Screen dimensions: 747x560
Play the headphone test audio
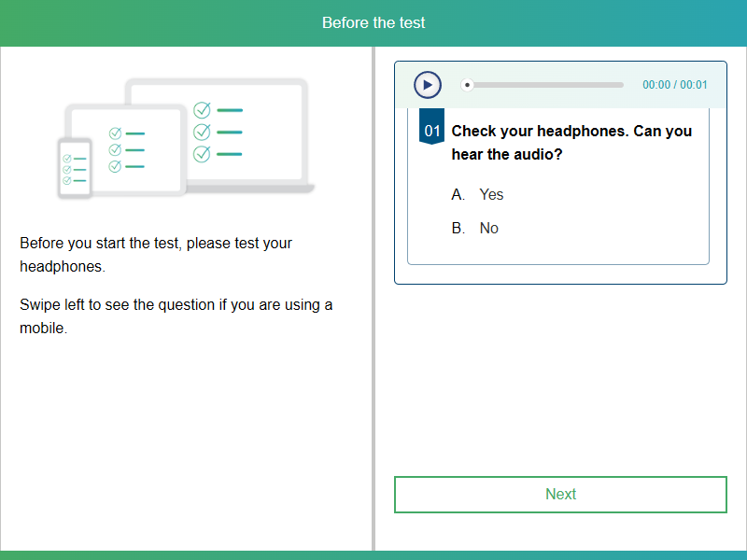click(x=428, y=85)
